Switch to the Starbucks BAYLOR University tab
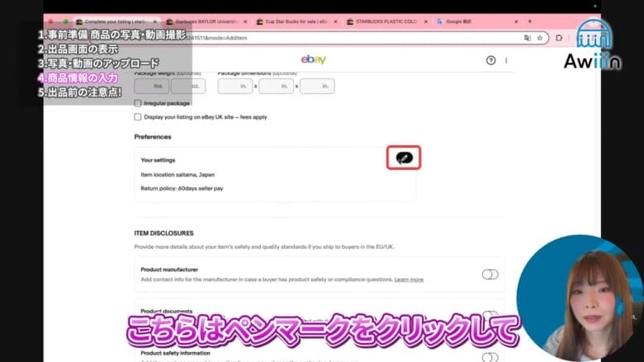Screen dimensions: 644x362 point(206,21)
